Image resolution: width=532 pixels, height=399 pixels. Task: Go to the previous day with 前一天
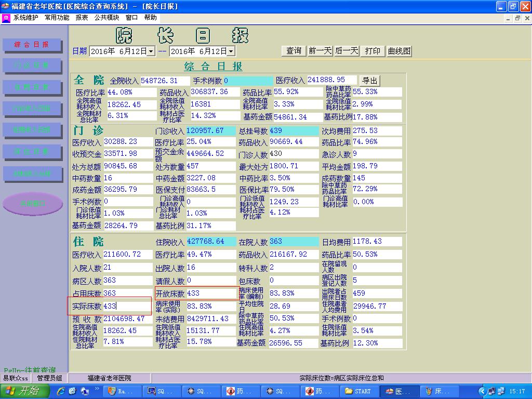tap(320, 51)
